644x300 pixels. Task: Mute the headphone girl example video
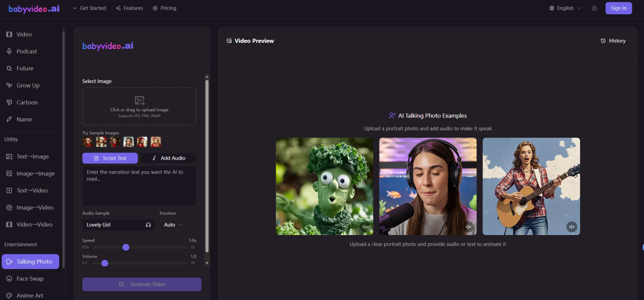[468, 227]
